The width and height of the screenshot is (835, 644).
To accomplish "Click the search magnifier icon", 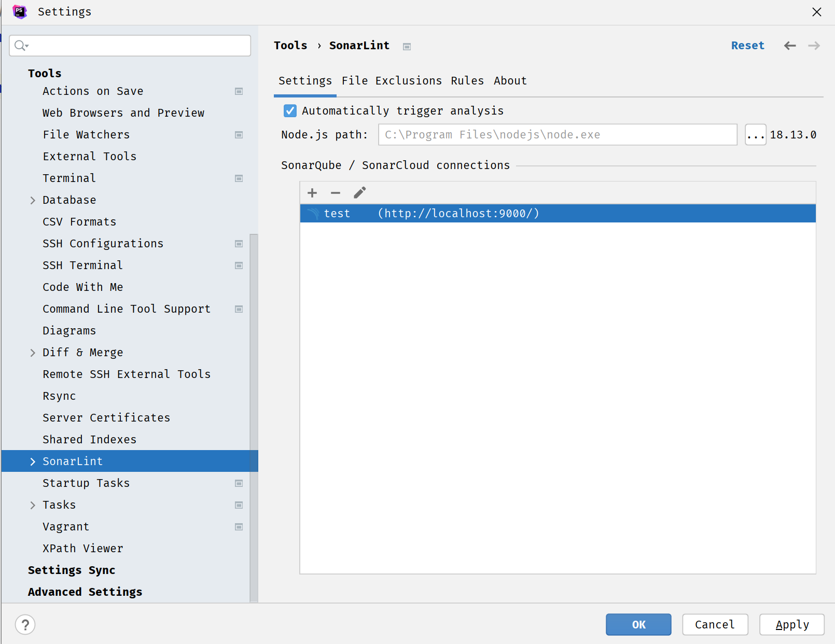I will click(x=21, y=46).
